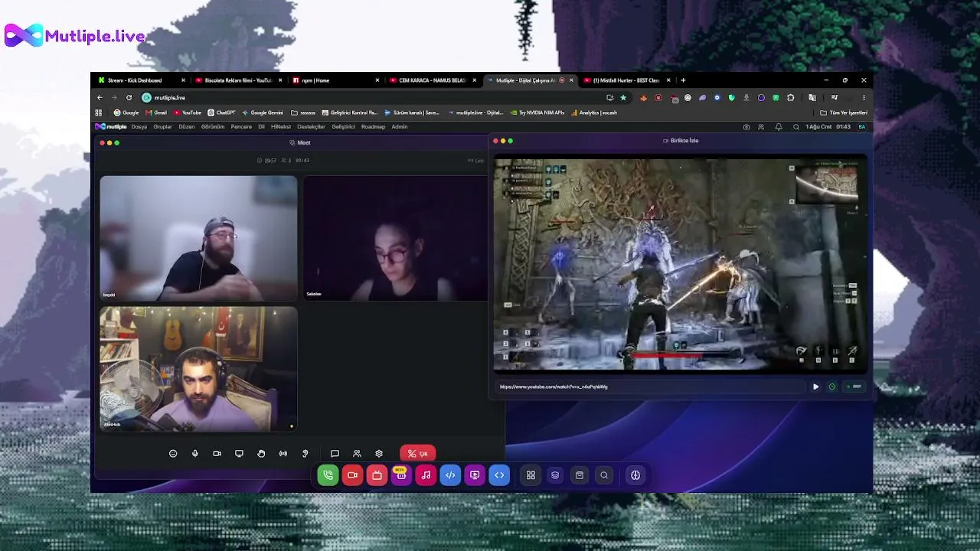Toggle the ear icon in Meet toolbar

(x=305, y=454)
